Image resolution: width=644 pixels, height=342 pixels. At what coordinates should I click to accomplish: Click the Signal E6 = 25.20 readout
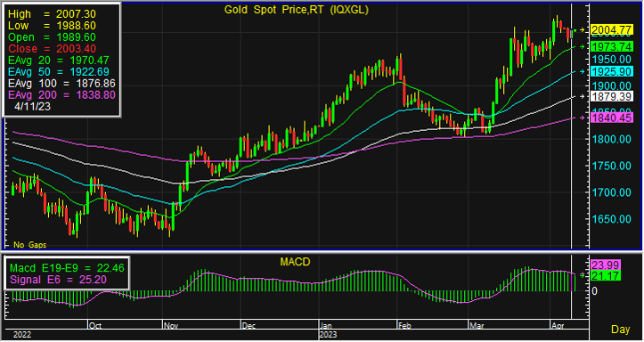58,280
